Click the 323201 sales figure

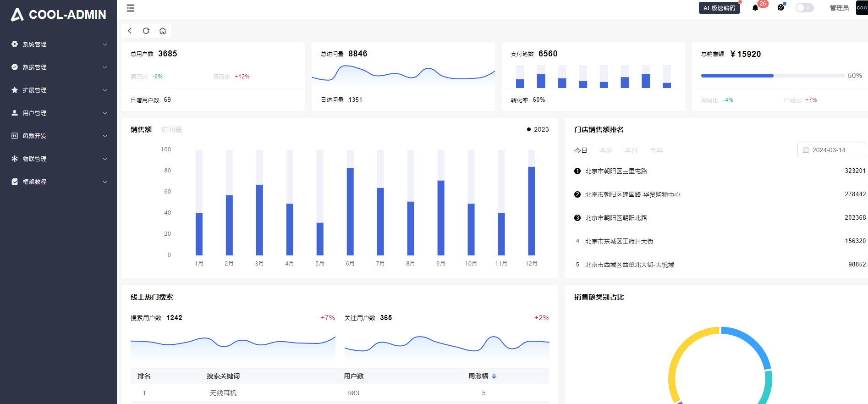pyautogui.click(x=855, y=171)
